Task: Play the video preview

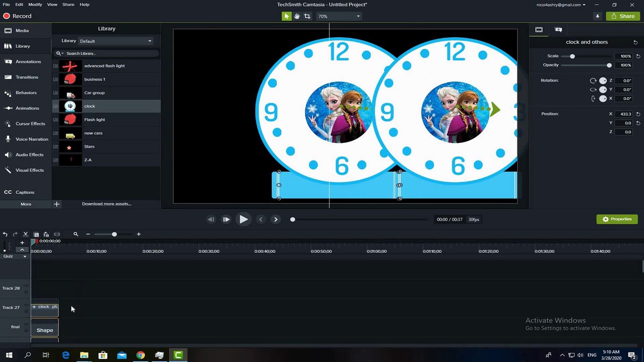Action: [244, 219]
